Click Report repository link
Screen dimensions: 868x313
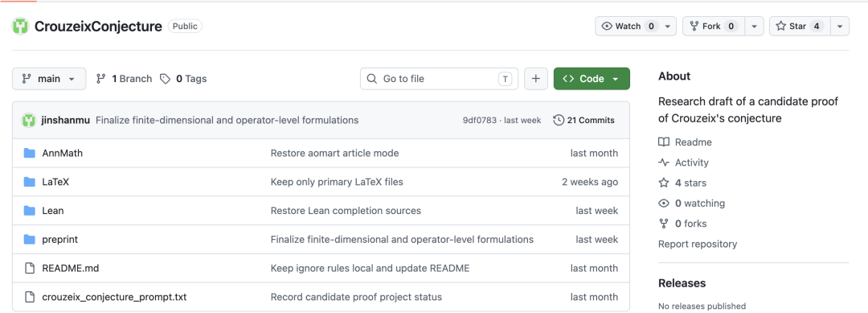click(x=698, y=244)
